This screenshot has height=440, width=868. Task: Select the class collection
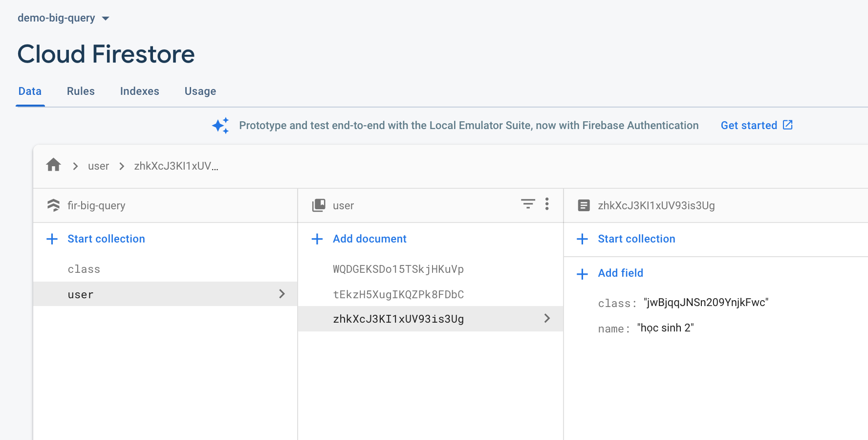click(x=84, y=269)
